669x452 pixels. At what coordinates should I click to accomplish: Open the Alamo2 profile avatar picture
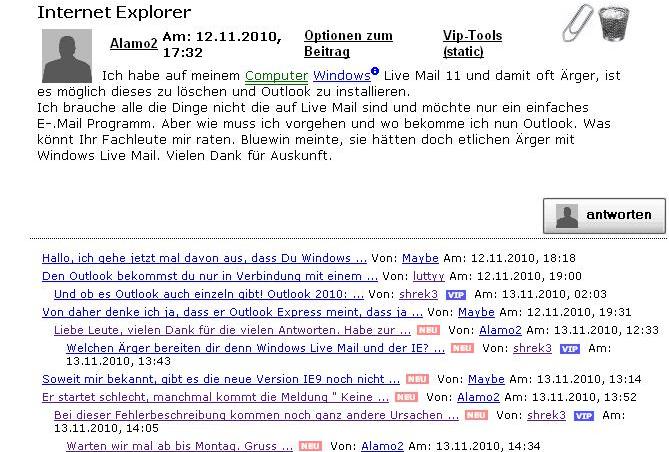[x=67, y=55]
